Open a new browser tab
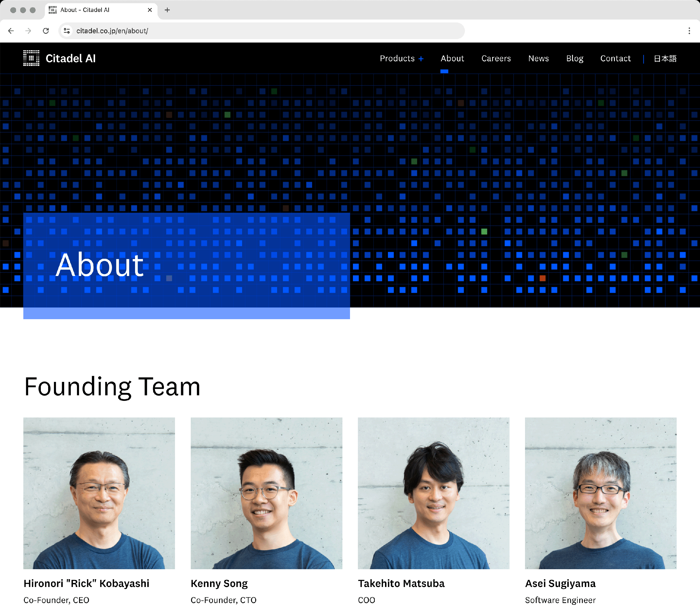700x615 pixels. [x=167, y=10]
